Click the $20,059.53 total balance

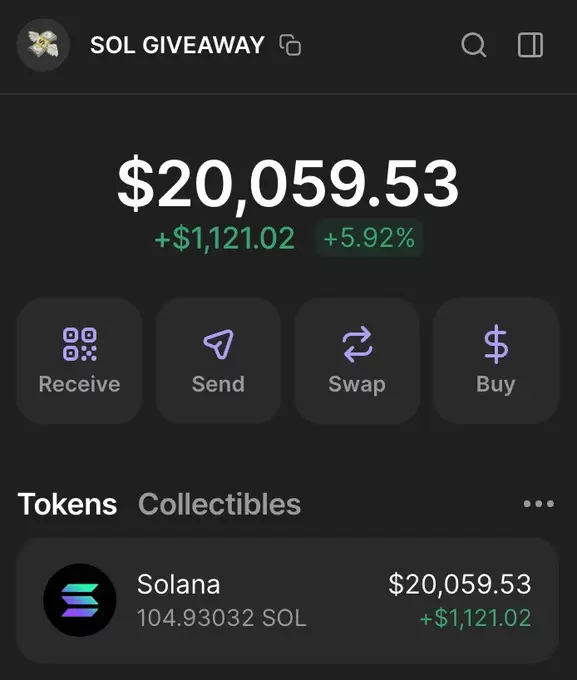pyautogui.click(x=288, y=183)
